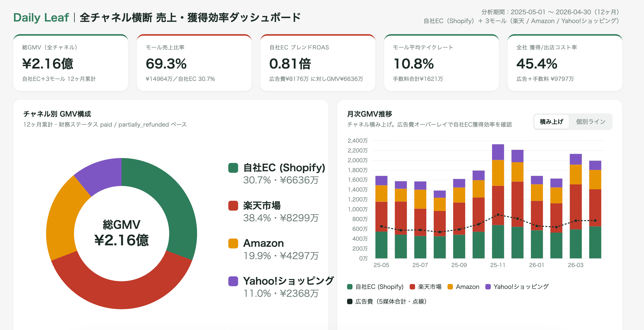Click the 総GMV(全チャネル) KPI card
This screenshot has width=644, height=330.
70,63
